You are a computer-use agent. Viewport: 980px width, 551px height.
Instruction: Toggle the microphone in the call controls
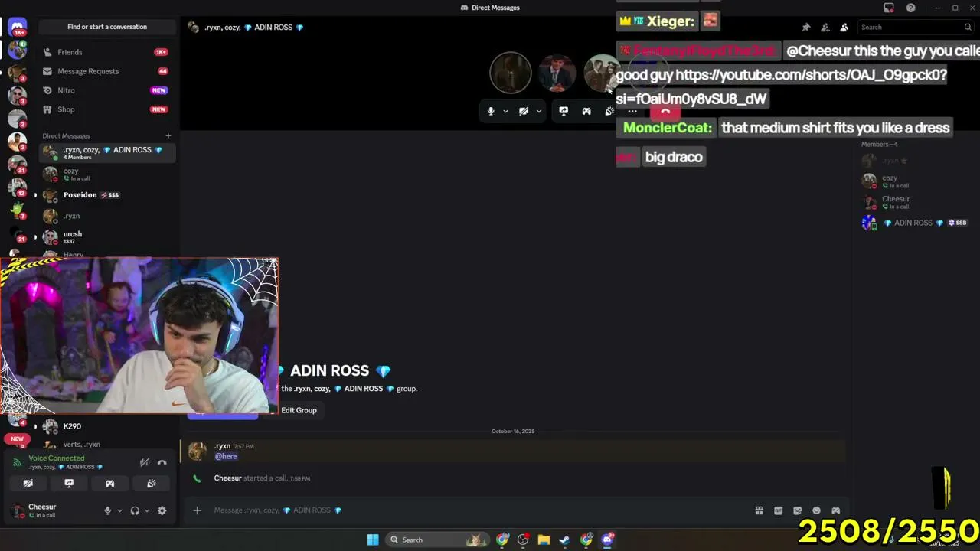(491, 111)
